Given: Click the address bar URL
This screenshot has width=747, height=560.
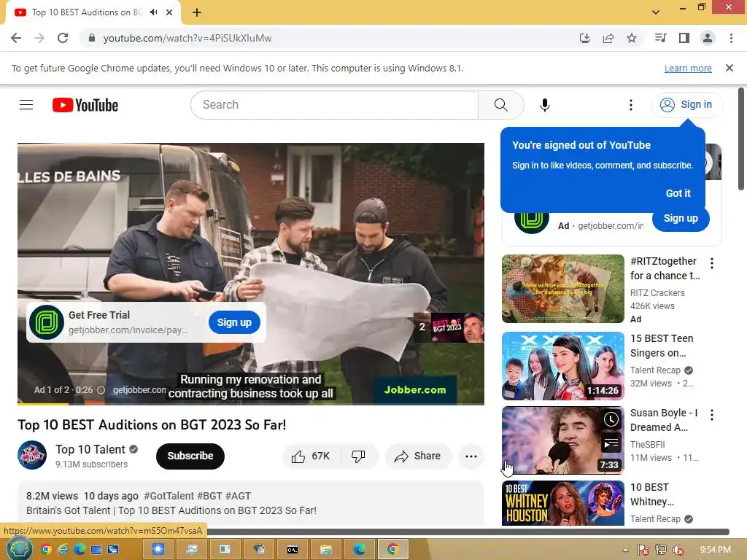Looking at the screenshot, I should pyautogui.click(x=187, y=38).
